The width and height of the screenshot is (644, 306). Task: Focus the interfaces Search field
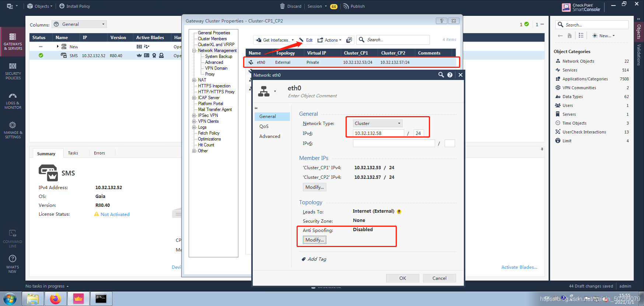(393, 40)
